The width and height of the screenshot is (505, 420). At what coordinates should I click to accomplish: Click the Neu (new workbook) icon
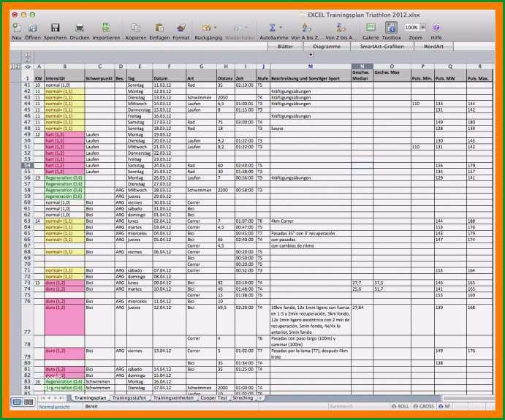point(16,28)
